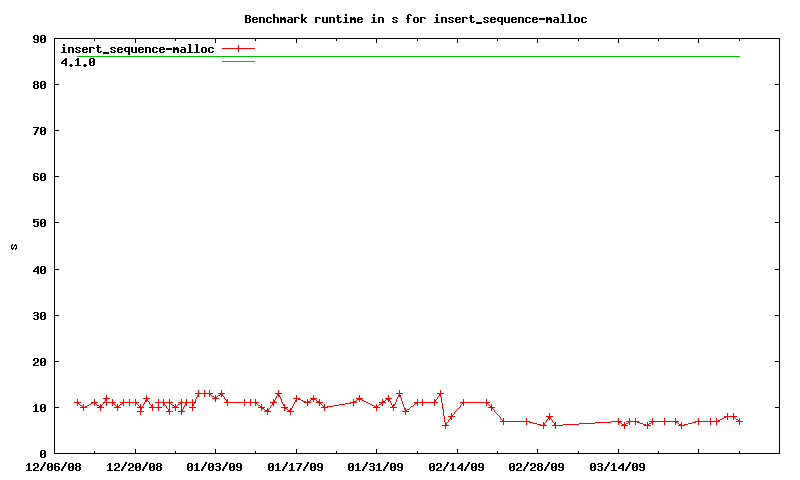Select the insert_sequence-malloc legend label
The height and width of the screenshot is (480, 800).
tap(138, 49)
